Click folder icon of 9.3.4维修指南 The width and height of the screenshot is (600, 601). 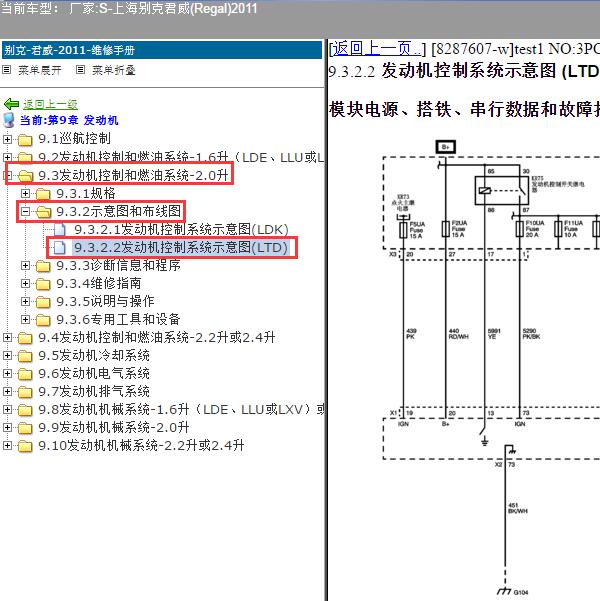coord(43,284)
